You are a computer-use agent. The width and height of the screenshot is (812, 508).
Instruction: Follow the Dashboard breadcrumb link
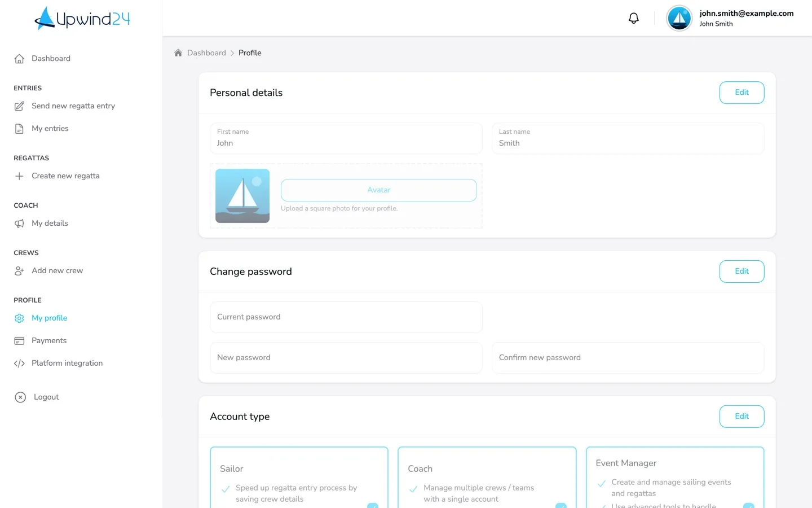point(206,53)
